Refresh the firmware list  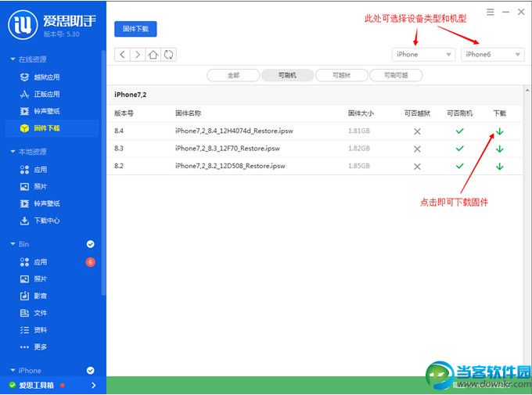(x=168, y=54)
